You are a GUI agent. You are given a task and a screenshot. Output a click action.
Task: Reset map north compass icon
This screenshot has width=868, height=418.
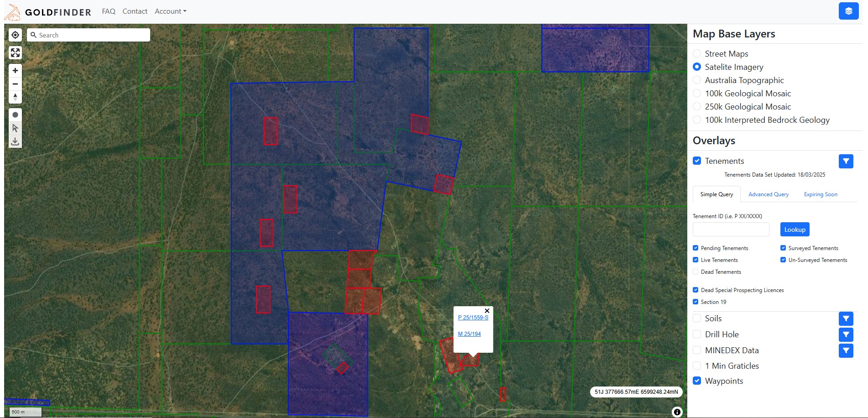pos(15,97)
